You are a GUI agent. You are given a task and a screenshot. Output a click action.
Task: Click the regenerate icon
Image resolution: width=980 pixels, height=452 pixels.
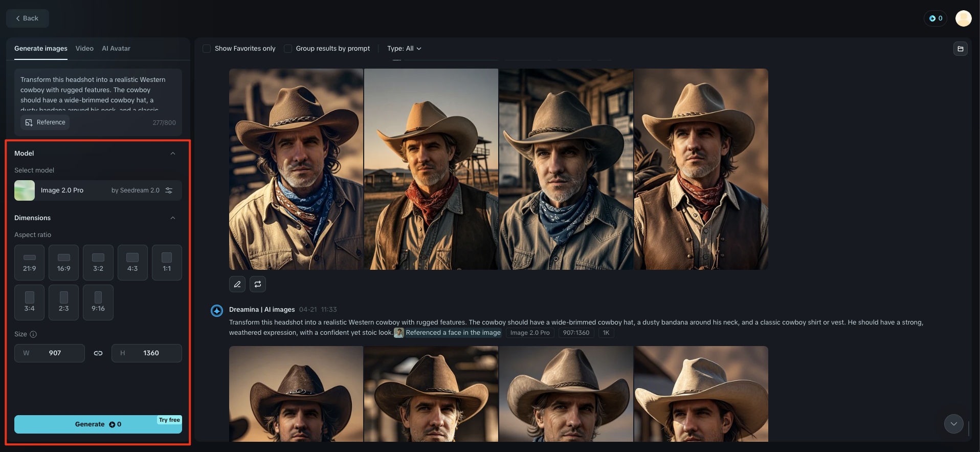pos(258,284)
